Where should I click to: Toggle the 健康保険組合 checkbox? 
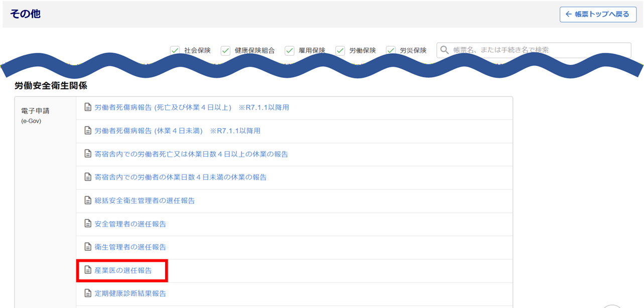(225, 50)
